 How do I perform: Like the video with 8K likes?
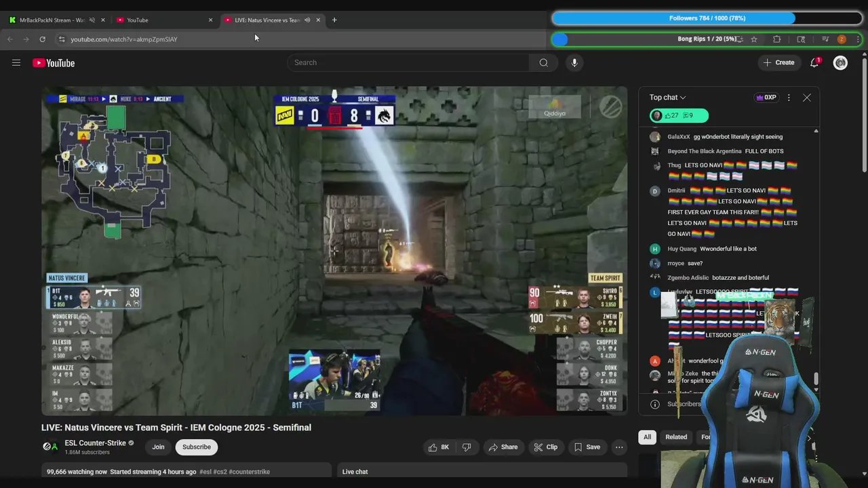(439, 447)
